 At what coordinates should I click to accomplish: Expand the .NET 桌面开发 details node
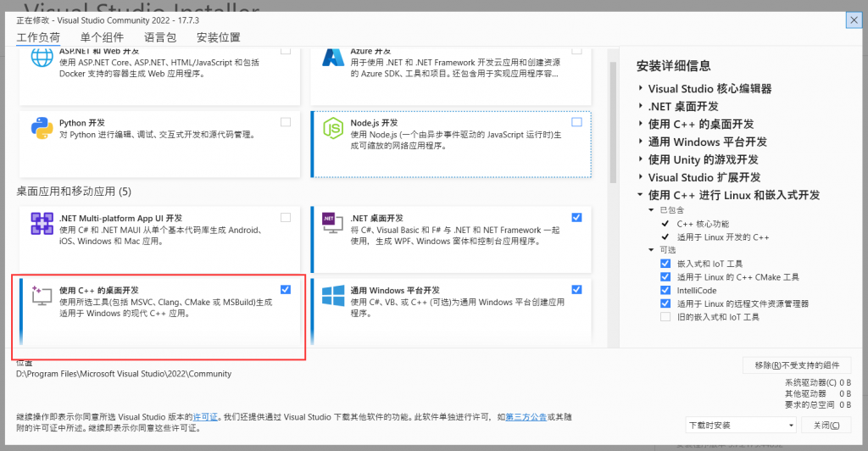click(x=641, y=106)
